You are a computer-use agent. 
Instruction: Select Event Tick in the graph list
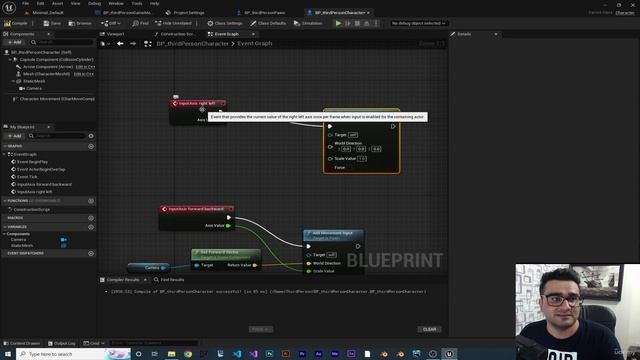(27, 177)
